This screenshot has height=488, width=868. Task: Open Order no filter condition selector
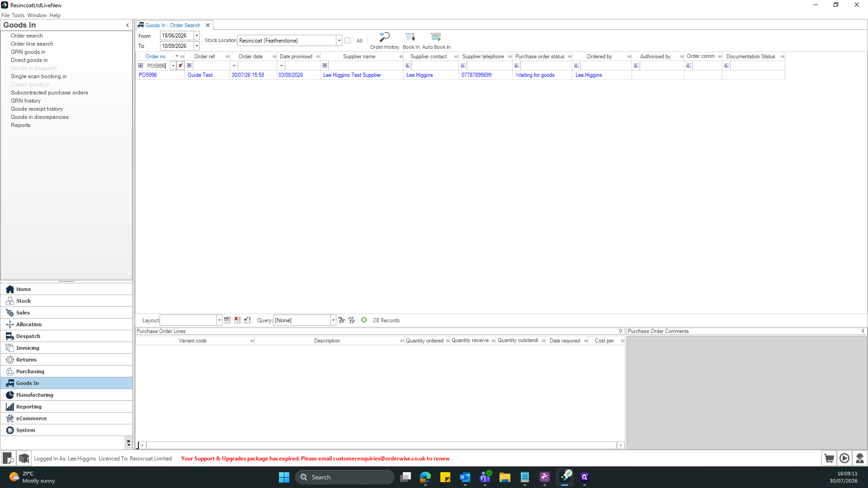[141, 66]
